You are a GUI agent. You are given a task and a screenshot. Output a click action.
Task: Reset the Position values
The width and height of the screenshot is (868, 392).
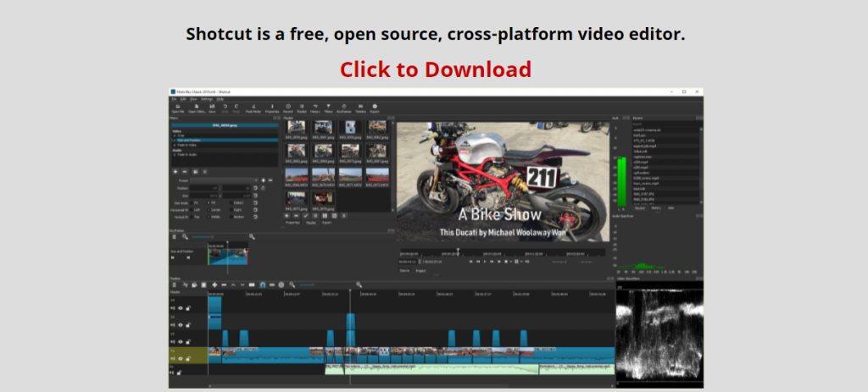pyautogui.click(x=255, y=188)
